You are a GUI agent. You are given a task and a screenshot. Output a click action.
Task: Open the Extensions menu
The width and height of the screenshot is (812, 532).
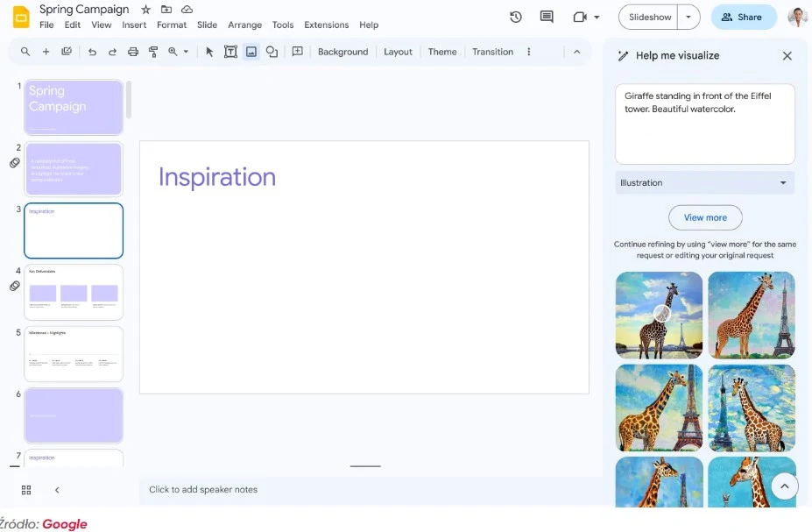326,25
